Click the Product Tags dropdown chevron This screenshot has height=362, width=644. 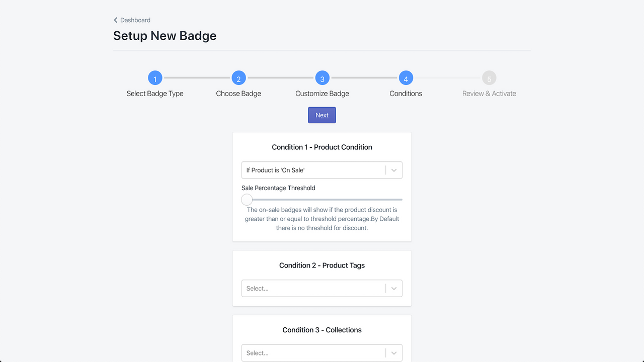394,288
